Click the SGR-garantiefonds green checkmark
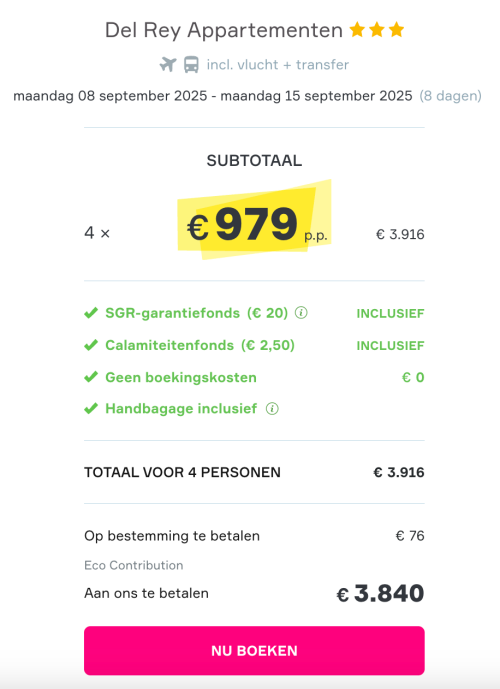This screenshot has height=689, width=500. tap(91, 313)
